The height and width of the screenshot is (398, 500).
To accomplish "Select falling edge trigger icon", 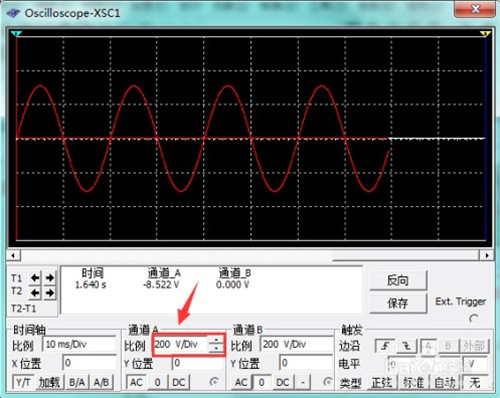I will [407, 346].
